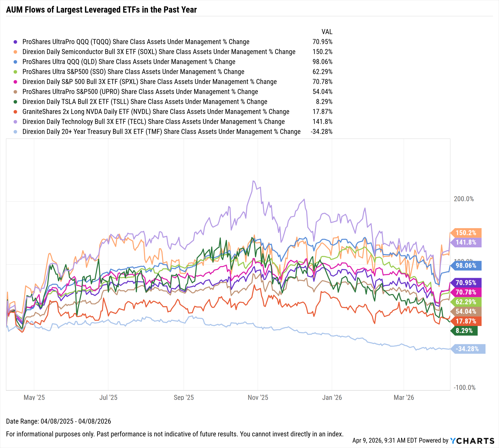Image resolution: width=499 pixels, height=448 pixels.
Task: Select the GraniteShares NVDL legend label
Action: coord(156,112)
